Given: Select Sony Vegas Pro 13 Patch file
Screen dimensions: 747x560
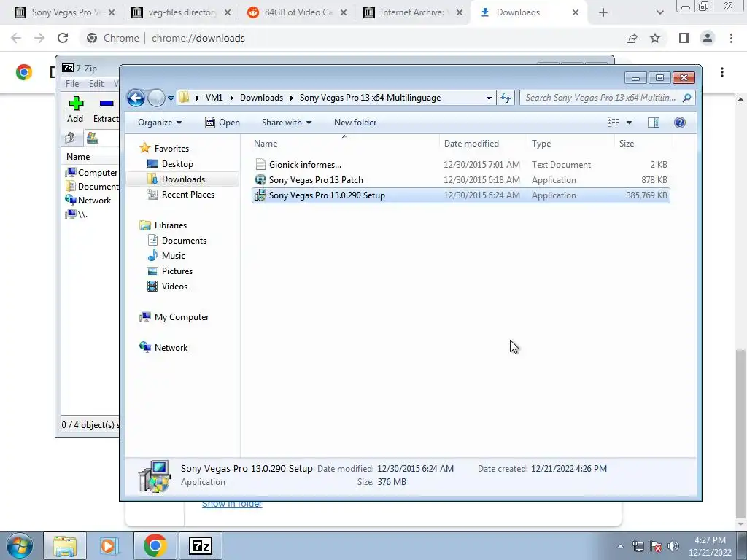Looking at the screenshot, I should [460, 180].
